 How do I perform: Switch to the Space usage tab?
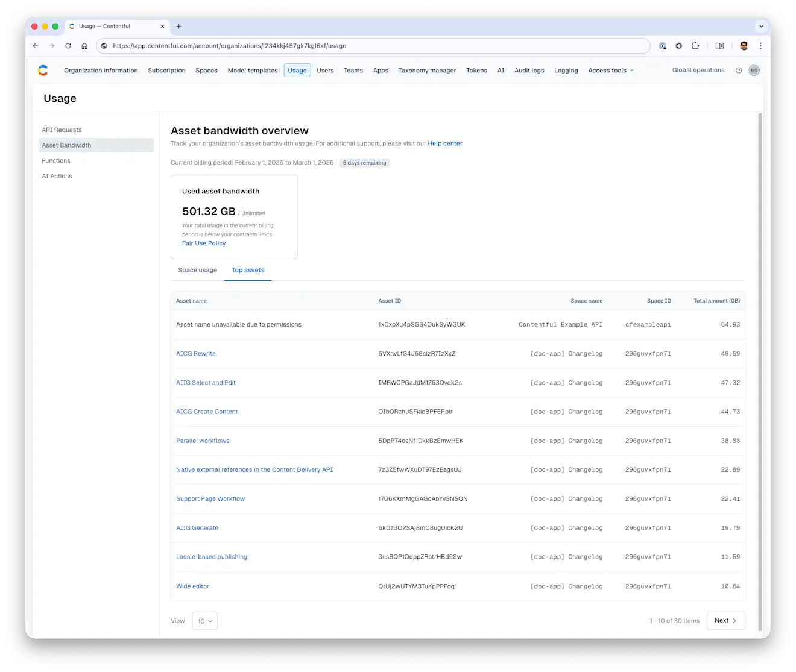coord(197,270)
